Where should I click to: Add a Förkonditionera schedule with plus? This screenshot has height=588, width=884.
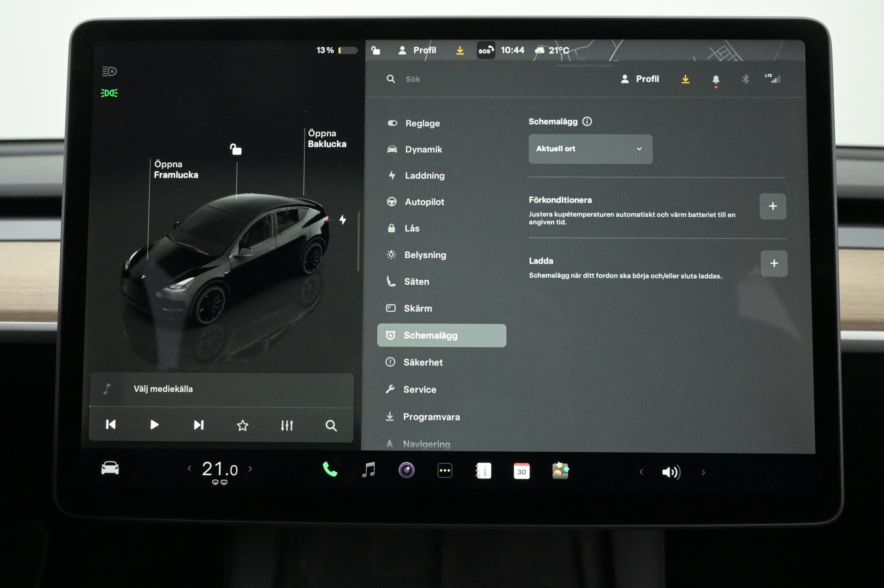coord(773,206)
